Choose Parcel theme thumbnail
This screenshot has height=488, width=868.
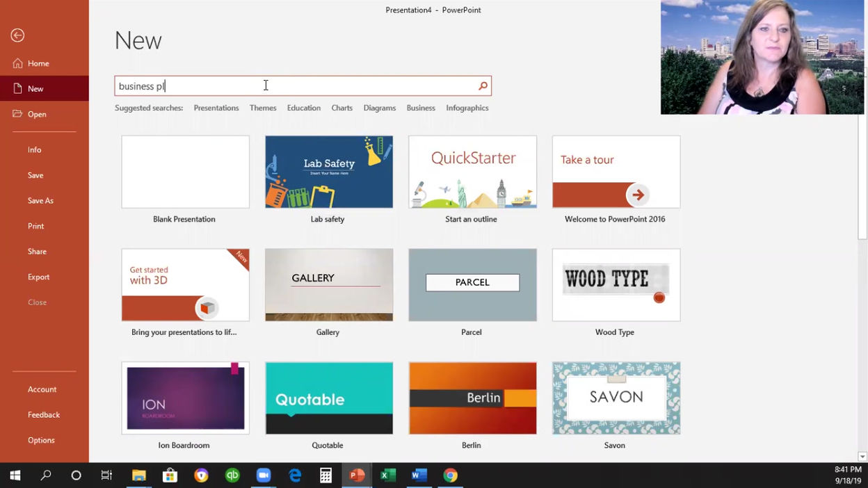click(473, 285)
